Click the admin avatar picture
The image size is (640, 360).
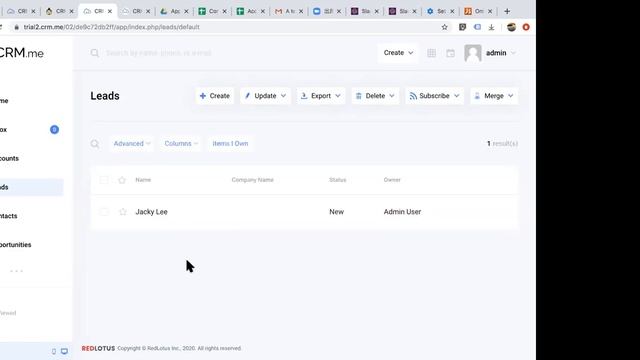coord(473,53)
